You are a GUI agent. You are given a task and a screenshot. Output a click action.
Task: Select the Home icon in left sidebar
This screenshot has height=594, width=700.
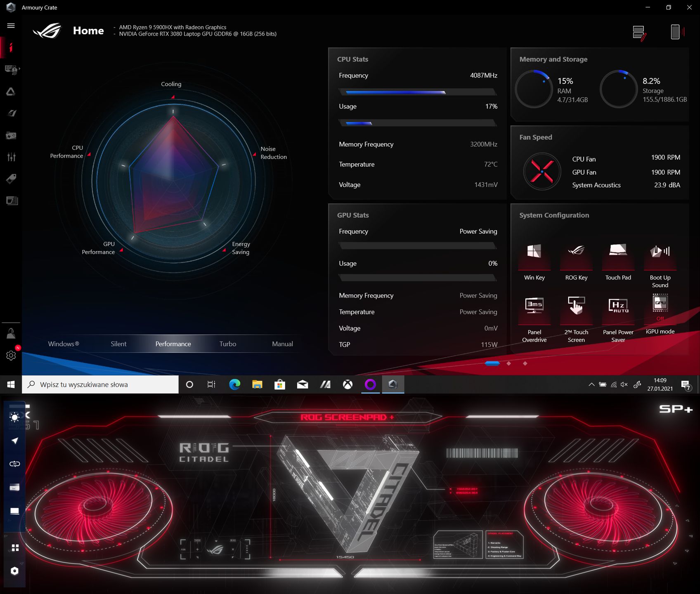11,47
